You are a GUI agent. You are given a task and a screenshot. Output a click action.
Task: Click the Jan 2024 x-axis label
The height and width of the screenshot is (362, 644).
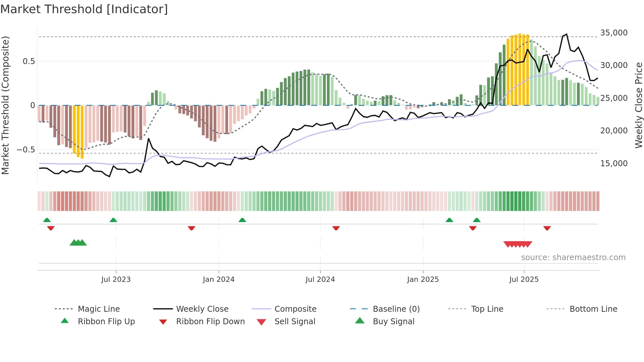(x=218, y=279)
